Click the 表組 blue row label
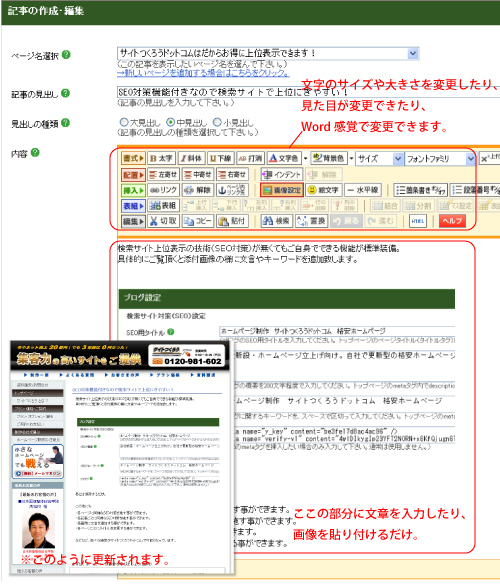The image size is (500, 584). click(x=133, y=205)
